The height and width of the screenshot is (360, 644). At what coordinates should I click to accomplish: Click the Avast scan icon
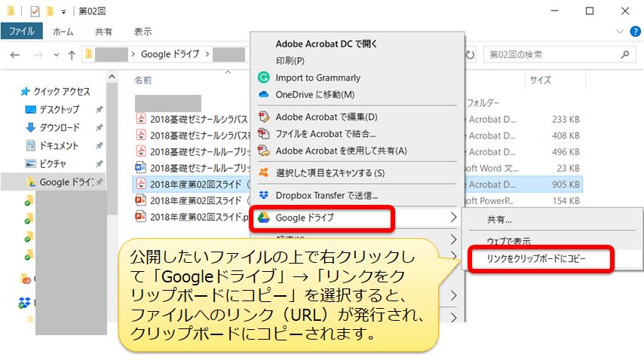click(x=264, y=172)
